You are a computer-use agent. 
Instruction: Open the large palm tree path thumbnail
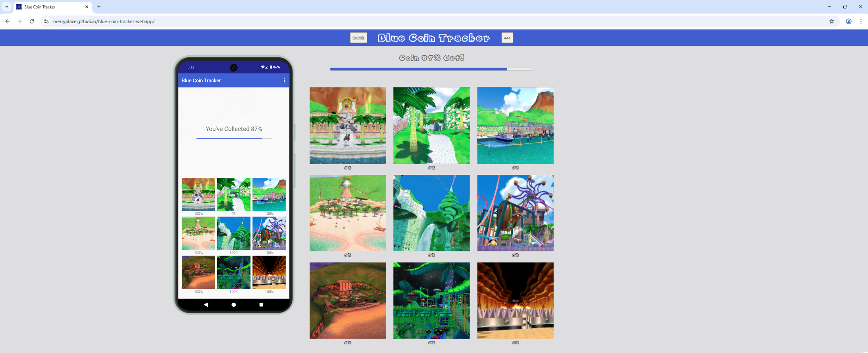point(431,125)
